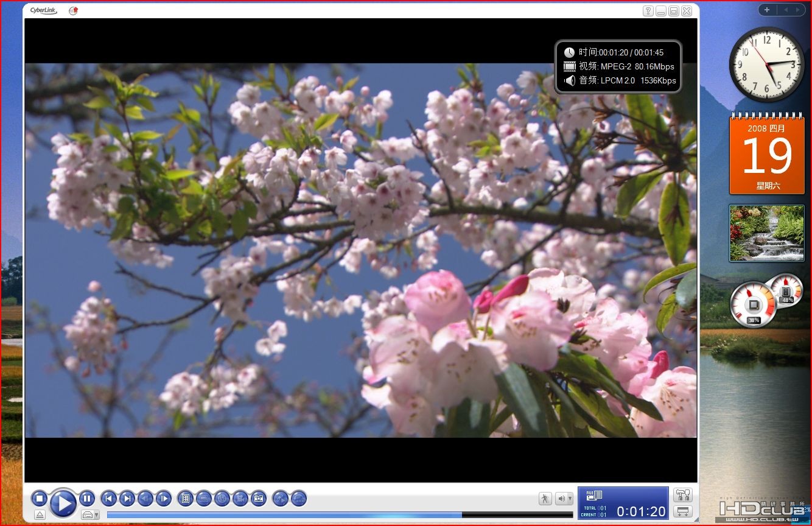This screenshot has height=526, width=812.
Task: Capture a frame with the camera icon
Action: [259, 499]
